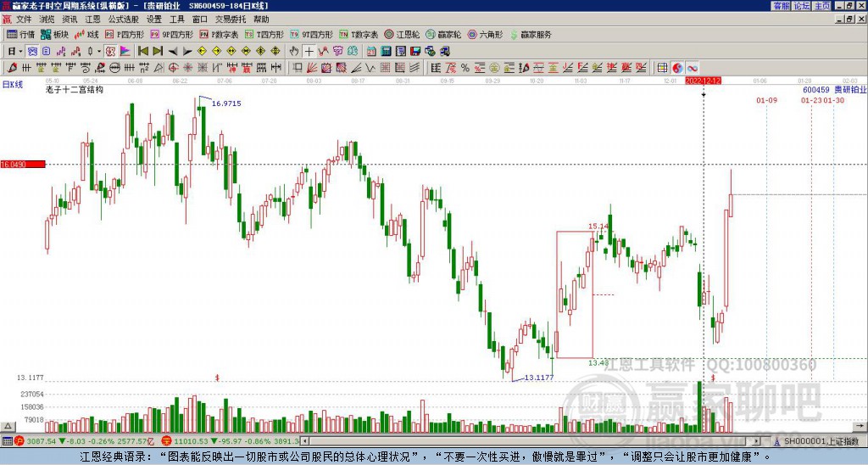Click the 16.0490 red price label
Image resolution: width=868 pixels, height=465 pixels.
coord(23,164)
